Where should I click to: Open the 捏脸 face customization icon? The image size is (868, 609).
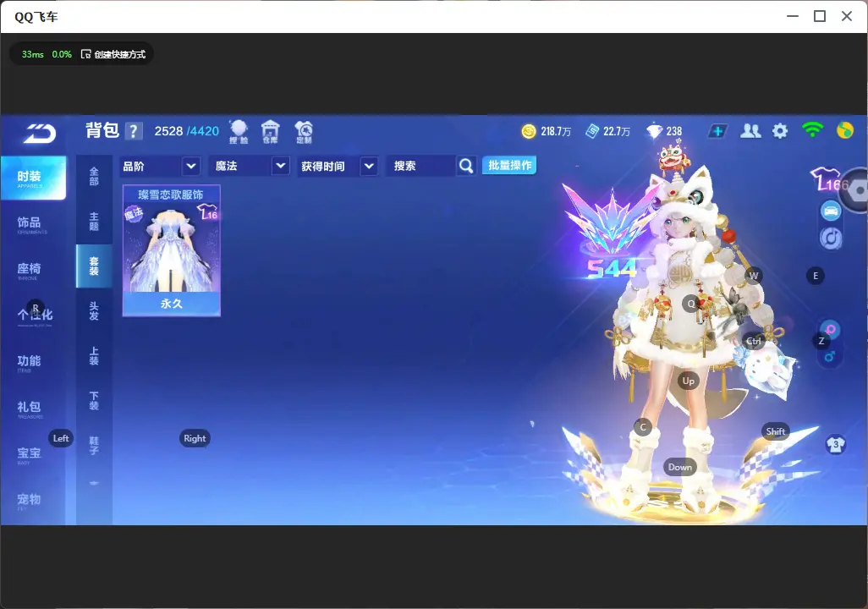(239, 132)
